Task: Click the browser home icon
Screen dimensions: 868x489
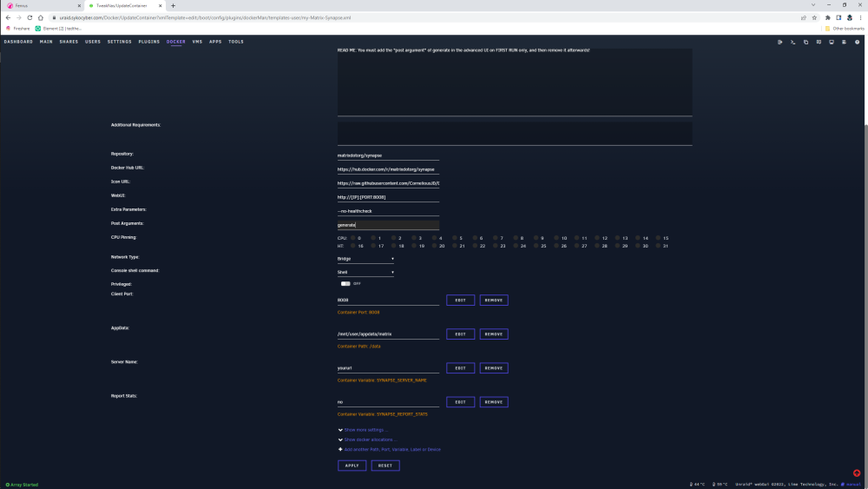Action: point(41,17)
